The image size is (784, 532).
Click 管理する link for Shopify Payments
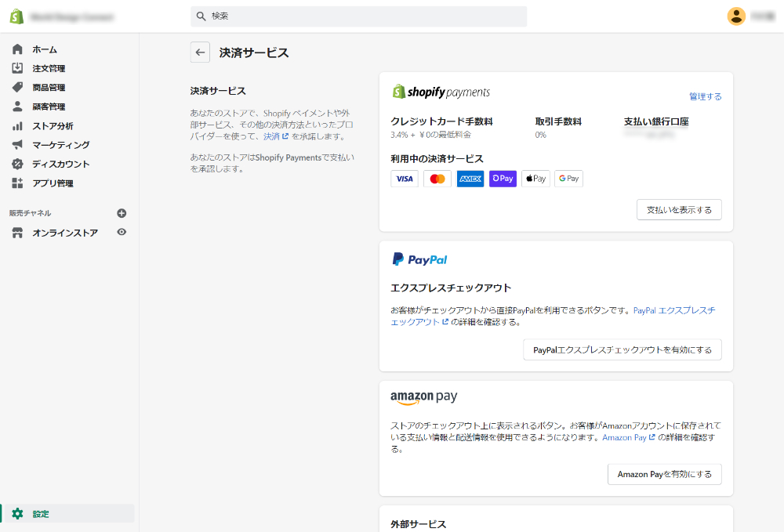(x=705, y=96)
